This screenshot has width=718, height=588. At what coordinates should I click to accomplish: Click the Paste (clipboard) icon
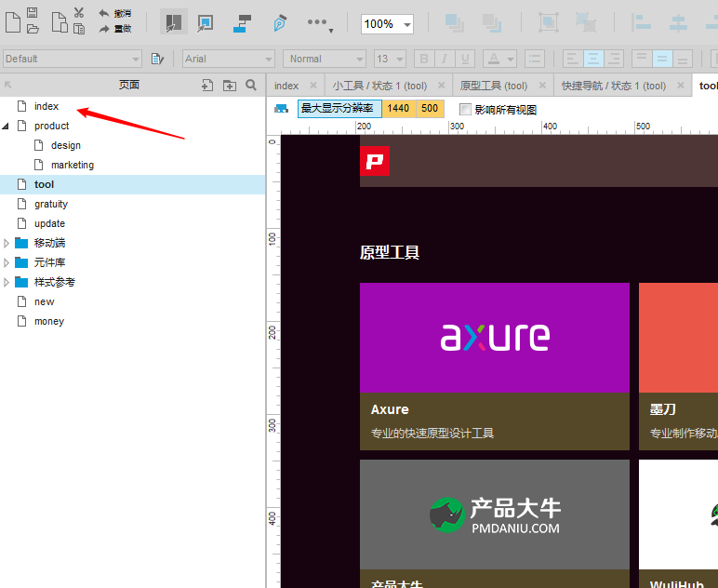(79, 29)
